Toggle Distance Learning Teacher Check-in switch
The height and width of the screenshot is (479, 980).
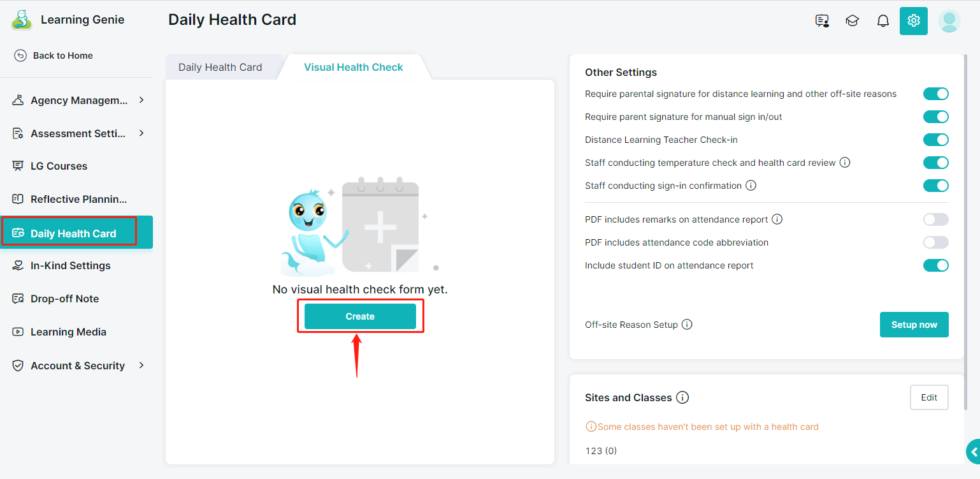coord(936,140)
